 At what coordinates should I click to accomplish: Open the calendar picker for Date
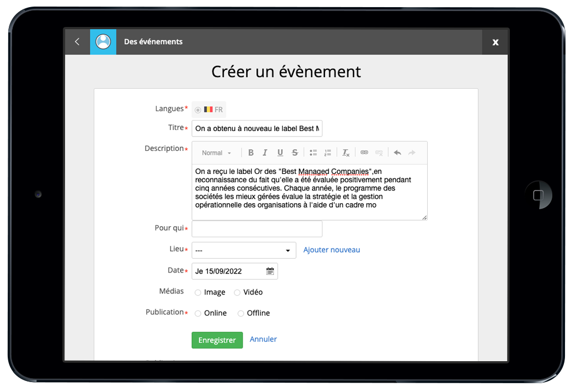[x=270, y=271]
